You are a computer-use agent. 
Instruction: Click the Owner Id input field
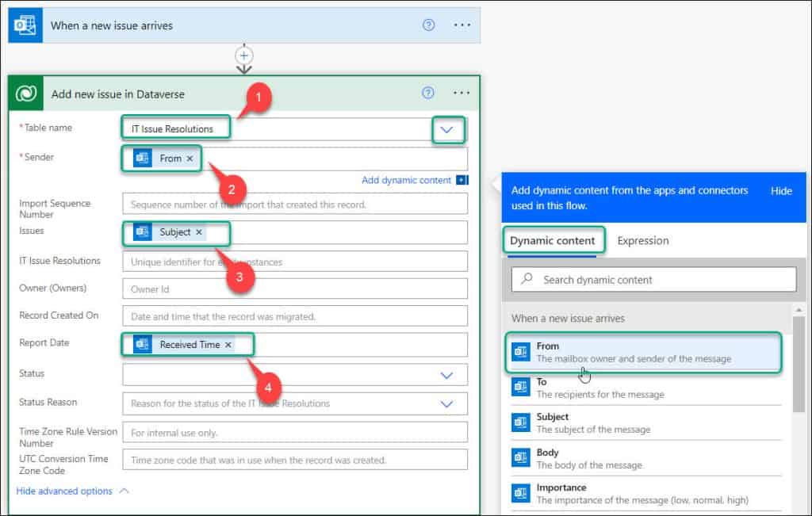pos(295,289)
